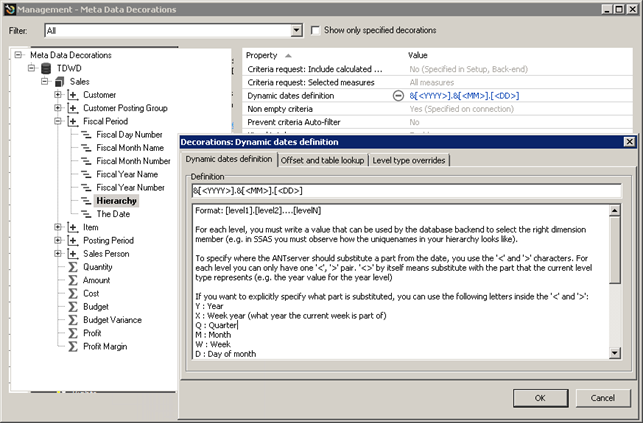Confirm with the OK button

[540, 398]
